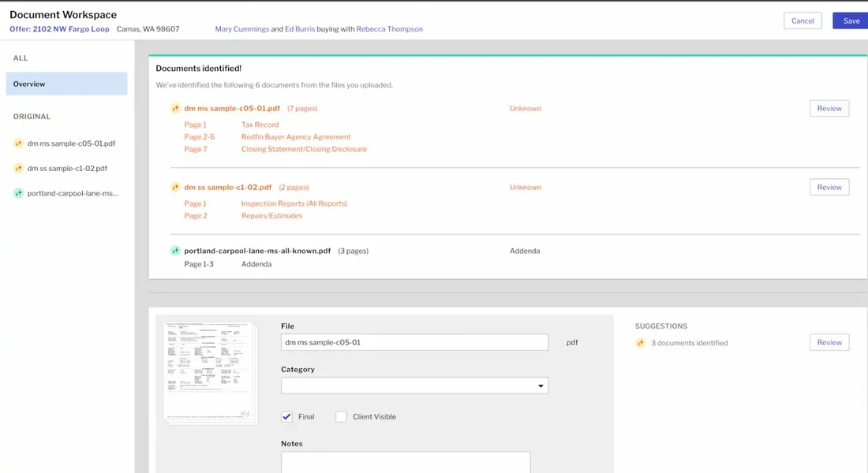
Task: Click Cancel button
Action: click(803, 20)
